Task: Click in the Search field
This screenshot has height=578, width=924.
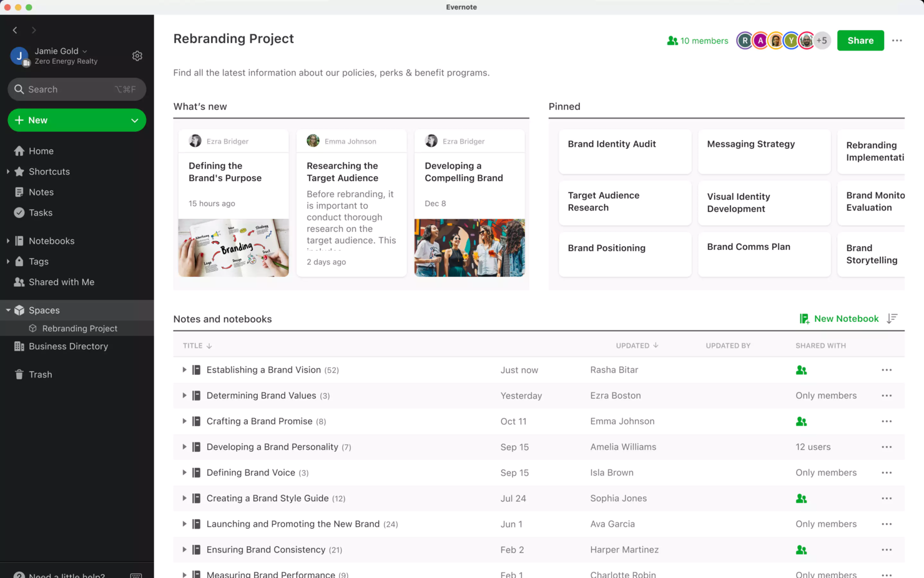Action: click(77, 89)
